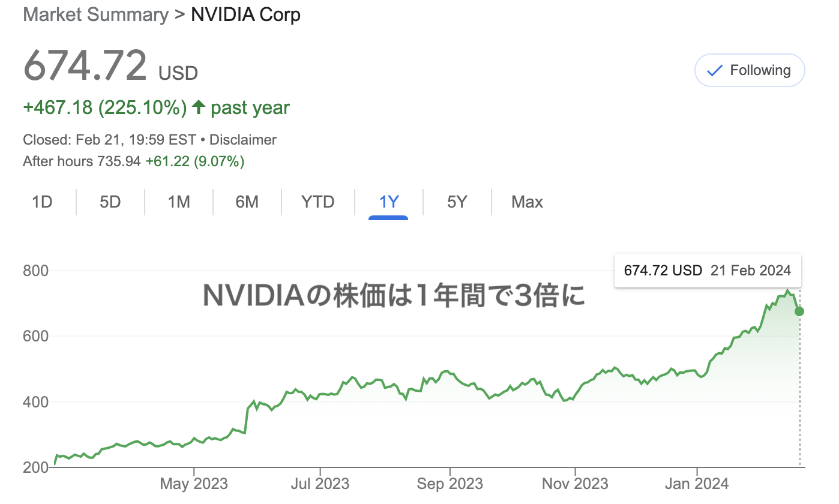Screen dimensions: 839x504
Task: Open the 5Y range tab
Action: pos(457,202)
